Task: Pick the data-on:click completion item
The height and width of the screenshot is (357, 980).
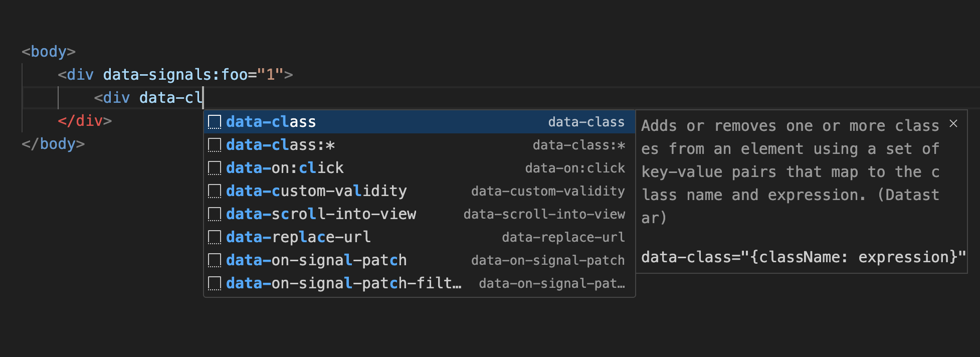Action: (x=285, y=168)
